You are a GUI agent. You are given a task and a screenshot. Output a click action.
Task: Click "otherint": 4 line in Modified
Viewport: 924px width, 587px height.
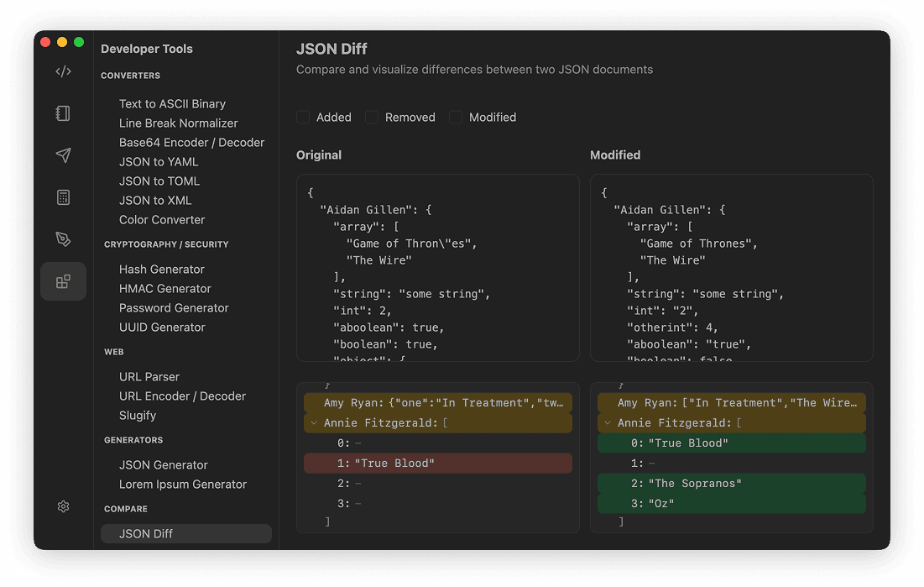(672, 328)
